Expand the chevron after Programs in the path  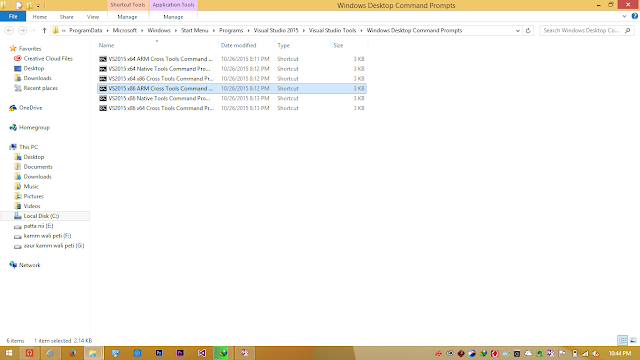coord(248,31)
